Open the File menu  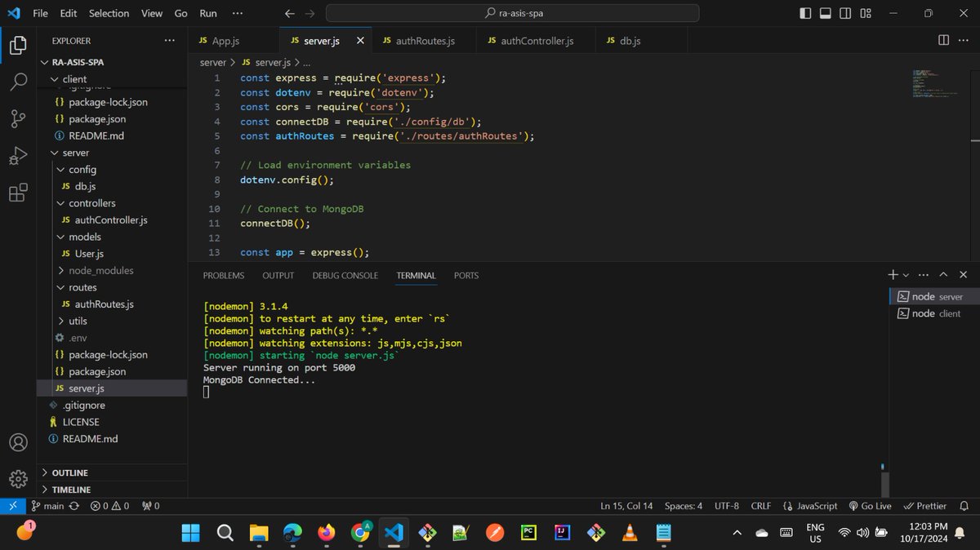[40, 13]
